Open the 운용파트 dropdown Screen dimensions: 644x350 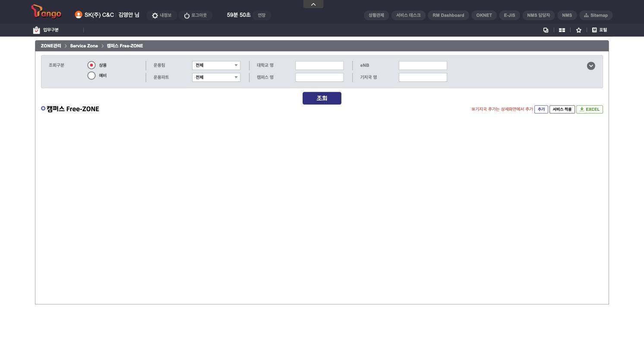(x=216, y=78)
